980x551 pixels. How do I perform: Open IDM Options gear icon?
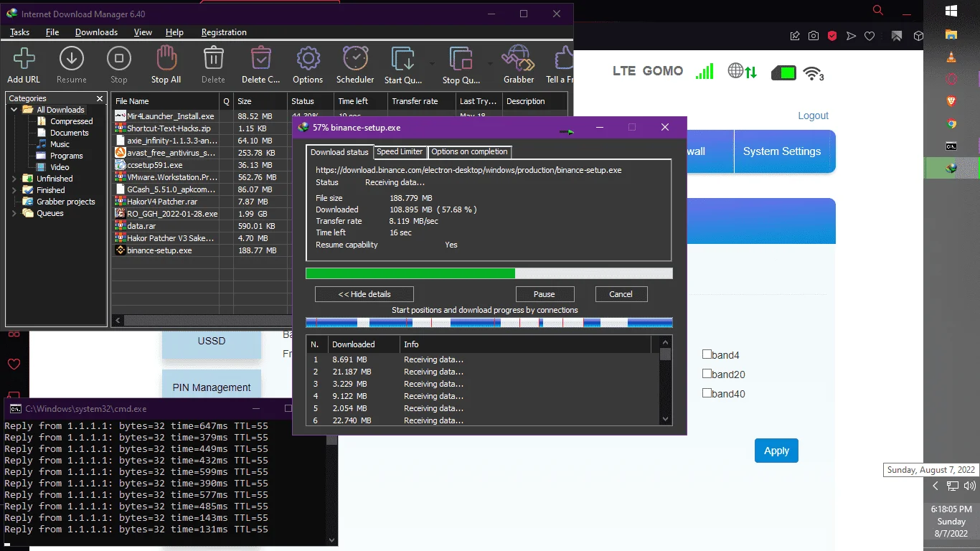pos(308,58)
